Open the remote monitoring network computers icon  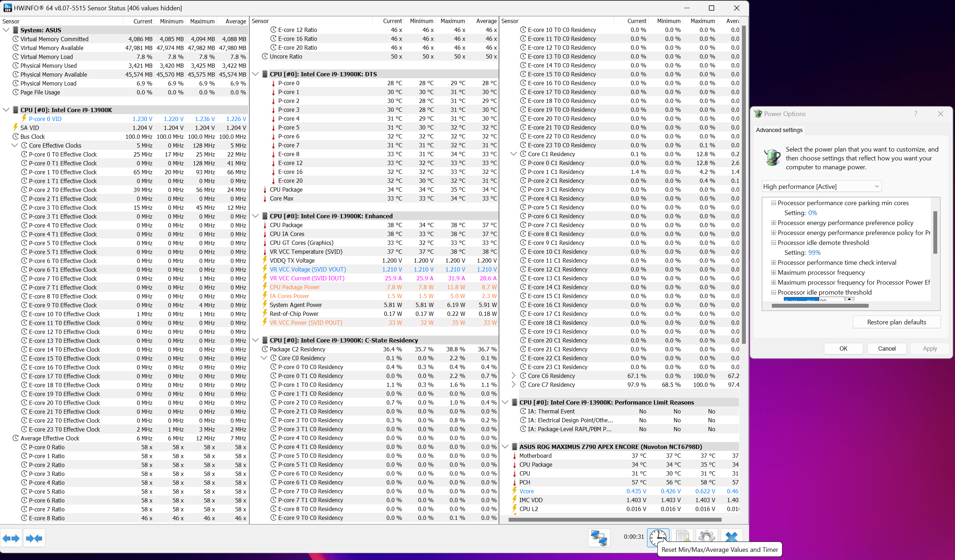(599, 538)
